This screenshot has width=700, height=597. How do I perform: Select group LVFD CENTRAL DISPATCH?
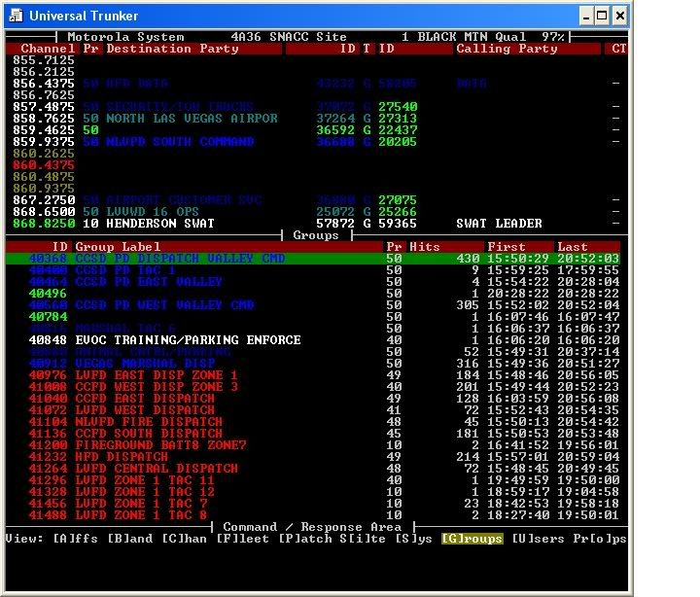[313, 468]
